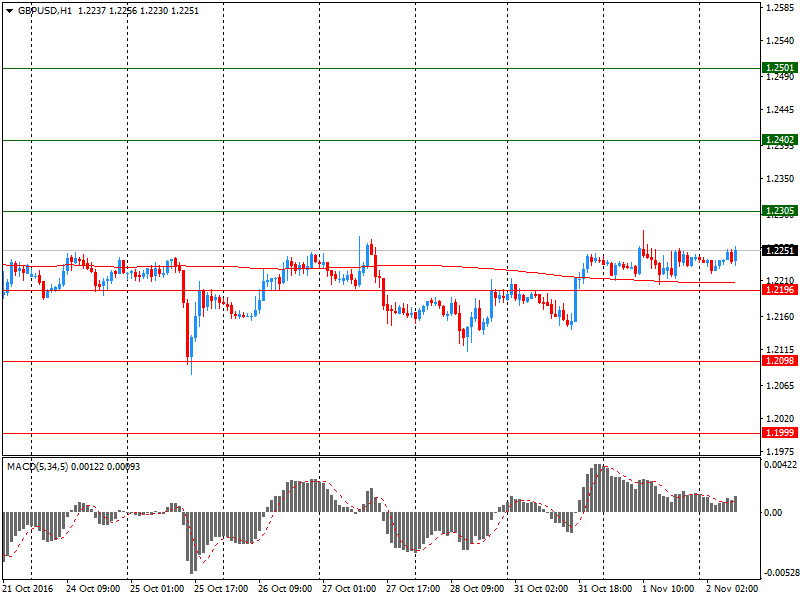This screenshot has width=800, height=600.
Task: Click the 27 Oct 01:00 time label
Action: (x=349, y=589)
